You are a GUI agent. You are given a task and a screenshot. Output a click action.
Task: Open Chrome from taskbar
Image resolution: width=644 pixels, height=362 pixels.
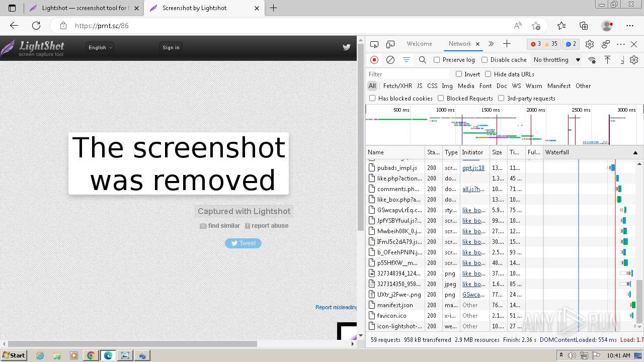[x=91, y=355]
